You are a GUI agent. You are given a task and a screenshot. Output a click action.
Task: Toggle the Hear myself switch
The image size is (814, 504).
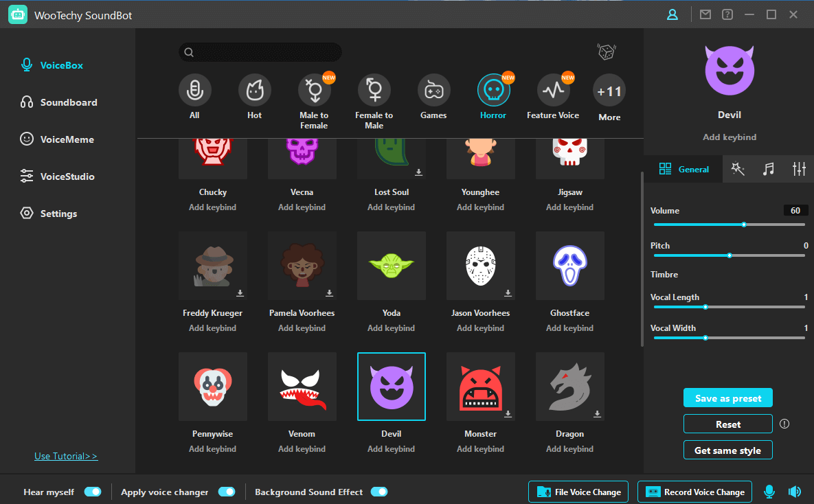pos(93,492)
